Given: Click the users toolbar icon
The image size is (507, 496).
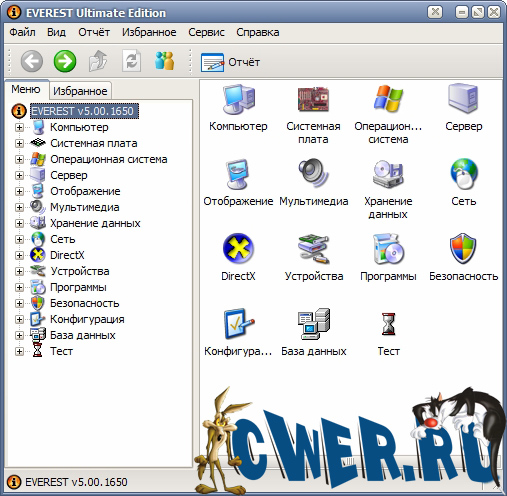Looking at the screenshot, I should point(164,61).
